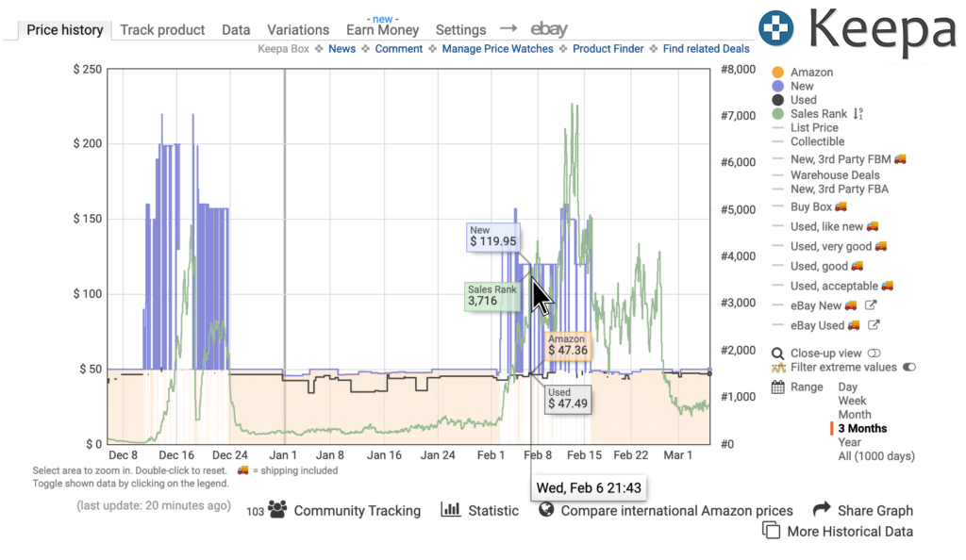Click the Filter extreme values icon

778,368
